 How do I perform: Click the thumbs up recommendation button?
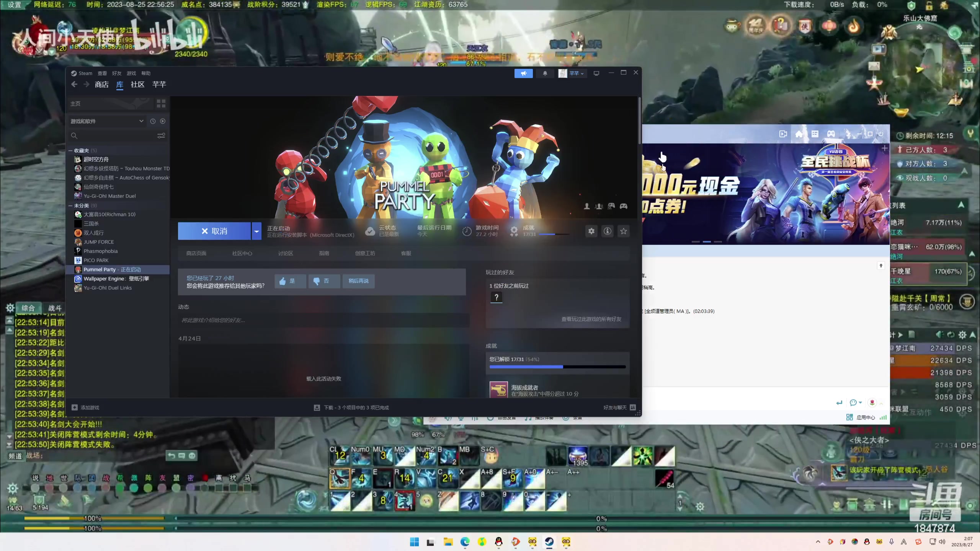point(289,280)
